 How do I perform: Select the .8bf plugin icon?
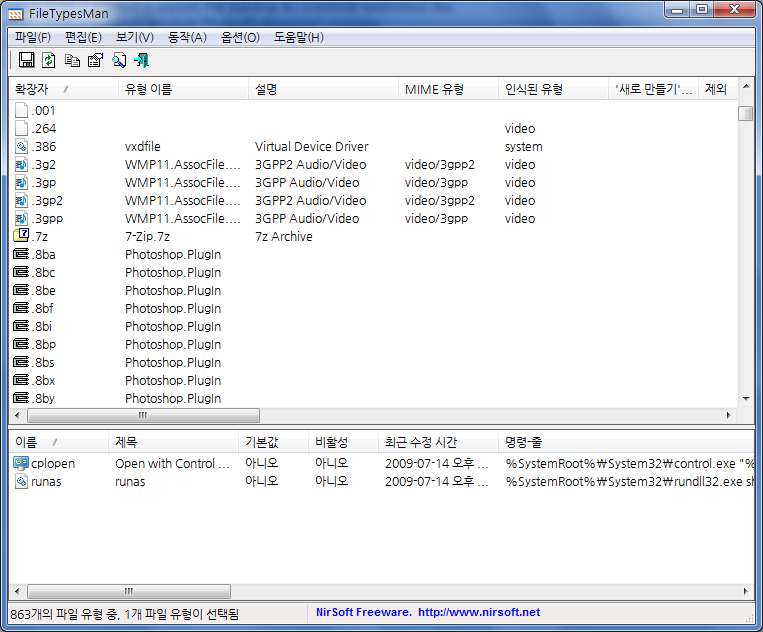(x=21, y=308)
